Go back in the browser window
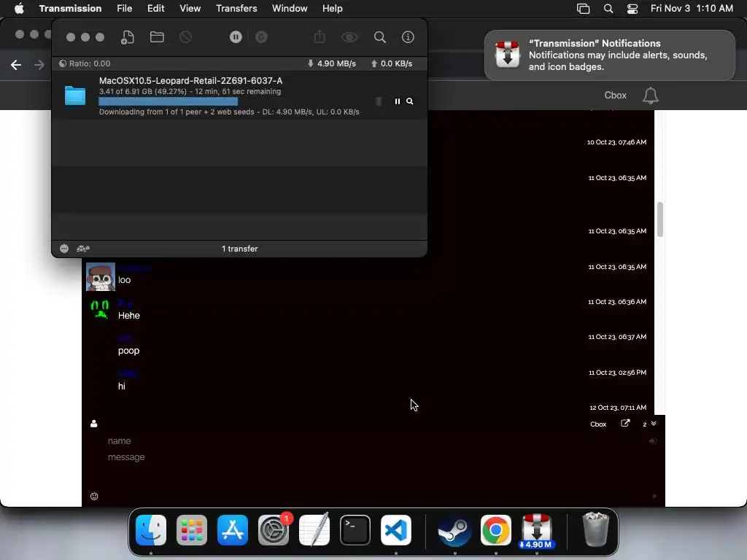The height and width of the screenshot is (560, 747). (16, 65)
